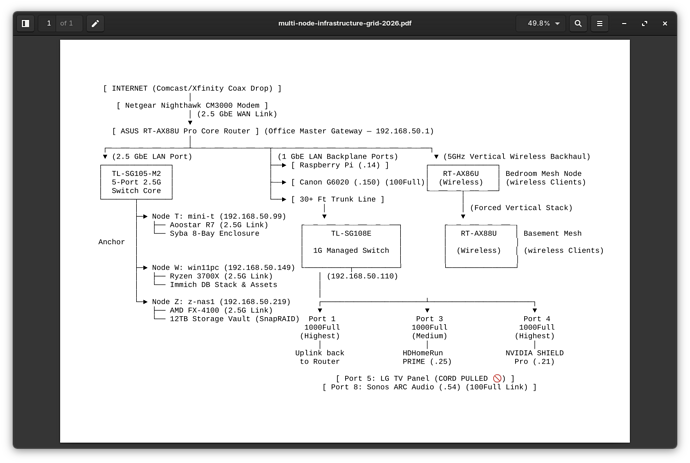
Task: Click the TL-SG105-M2 switch core box
Action: (x=136, y=182)
